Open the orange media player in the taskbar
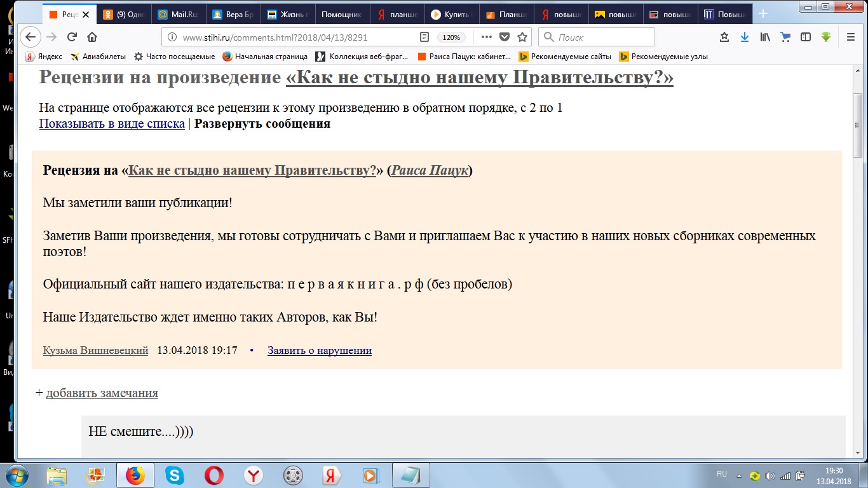The height and width of the screenshot is (488, 868). pos(370,475)
